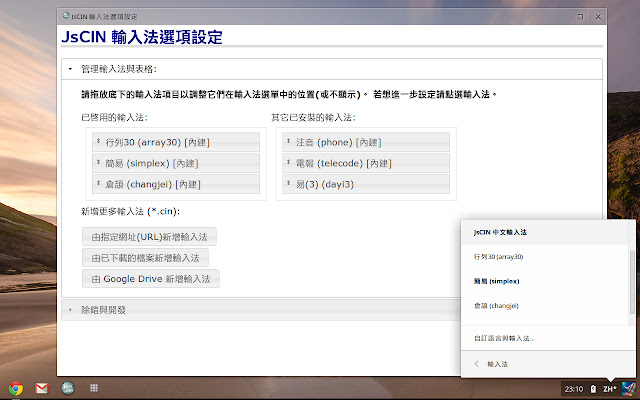Select the 注音 (phone) installed item
The width and height of the screenshot is (640, 400).
click(x=366, y=142)
